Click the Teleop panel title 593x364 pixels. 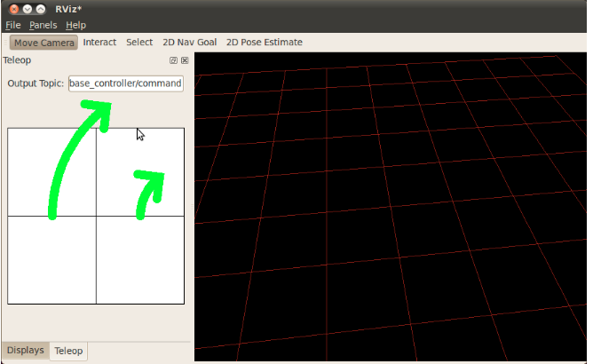[x=17, y=60]
